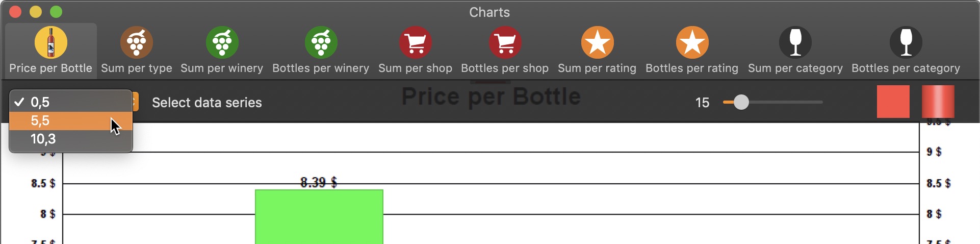This screenshot has width=980, height=244.
Task: Click the orange popup button arrows
Action: click(135, 102)
